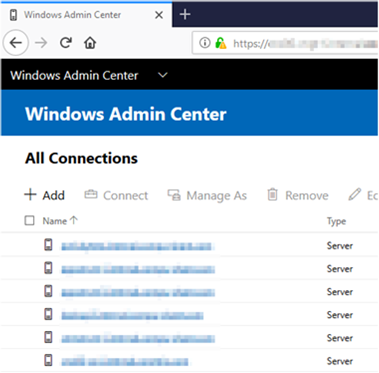Screen dimensions: 379x373
Task: Click Remove in the connections toolbar
Action: click(298, 195)
